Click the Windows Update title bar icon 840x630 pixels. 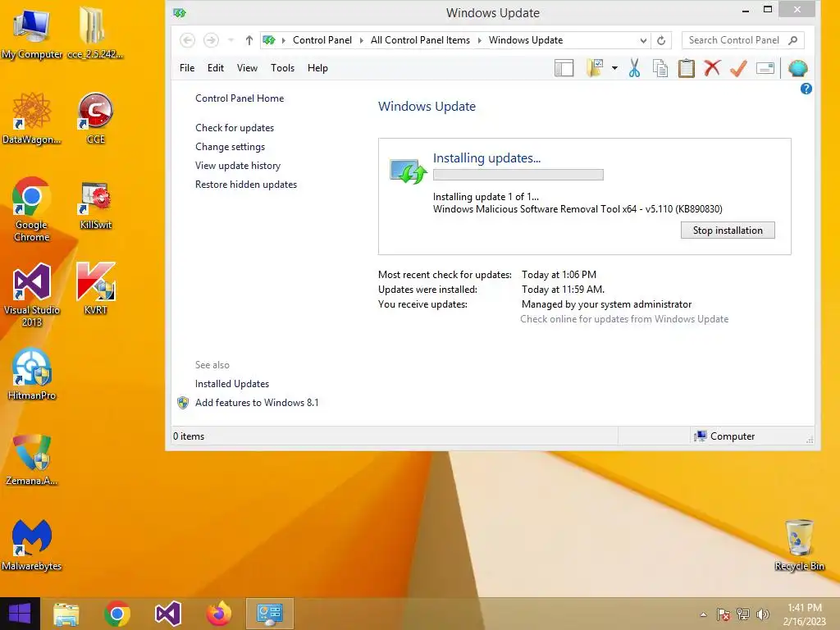[180, 13]
